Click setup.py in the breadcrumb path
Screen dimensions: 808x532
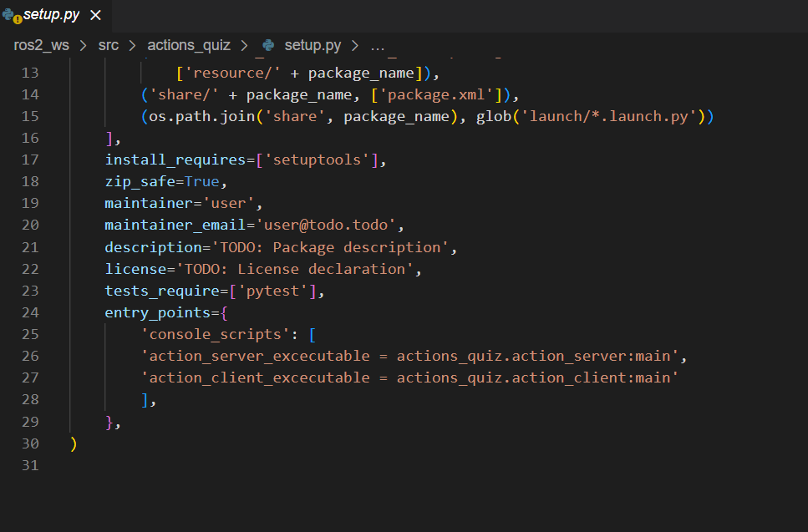[313, 45]
